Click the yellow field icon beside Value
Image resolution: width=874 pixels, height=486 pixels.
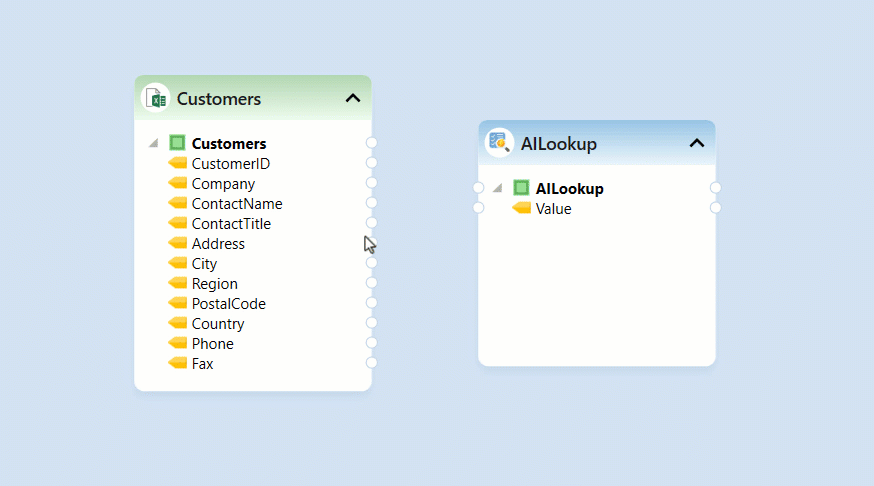tap(522, 208)
